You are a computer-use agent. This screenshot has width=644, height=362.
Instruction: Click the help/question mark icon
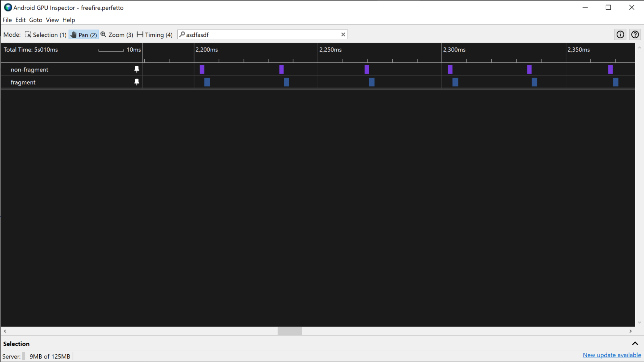coord(635,34)
